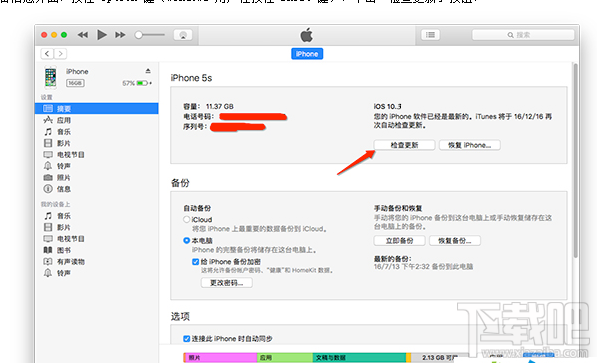597x363 pixels.
Task: Click the 立即备份 button
Action: [399, 241]
